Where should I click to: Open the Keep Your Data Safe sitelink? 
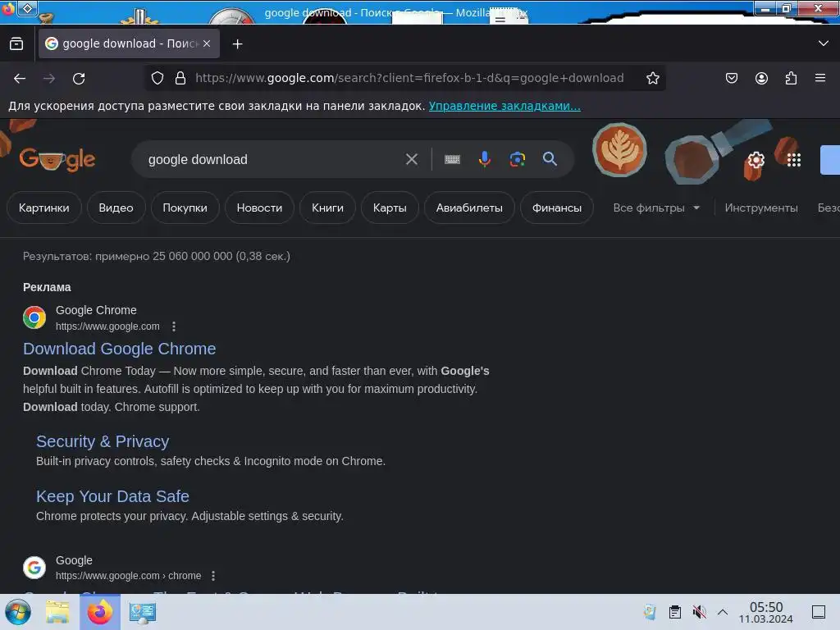pos(112,496)
